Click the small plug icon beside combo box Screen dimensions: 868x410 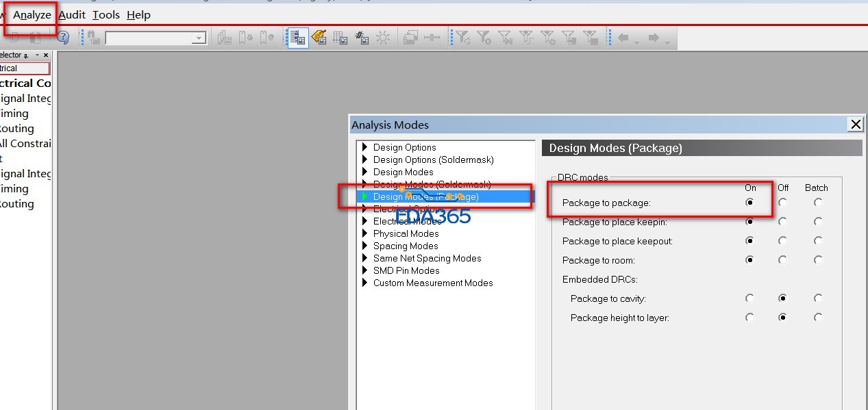pyautogui.click(x=95, y=38)
